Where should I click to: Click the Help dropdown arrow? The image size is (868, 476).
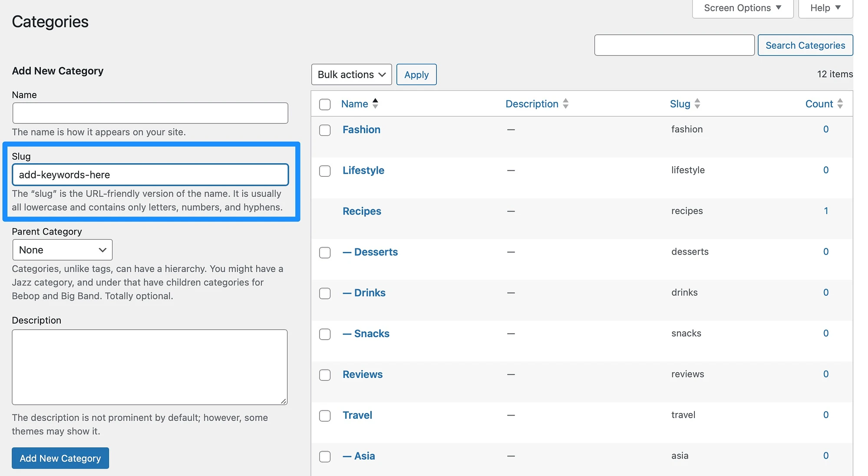coord(839,8)
